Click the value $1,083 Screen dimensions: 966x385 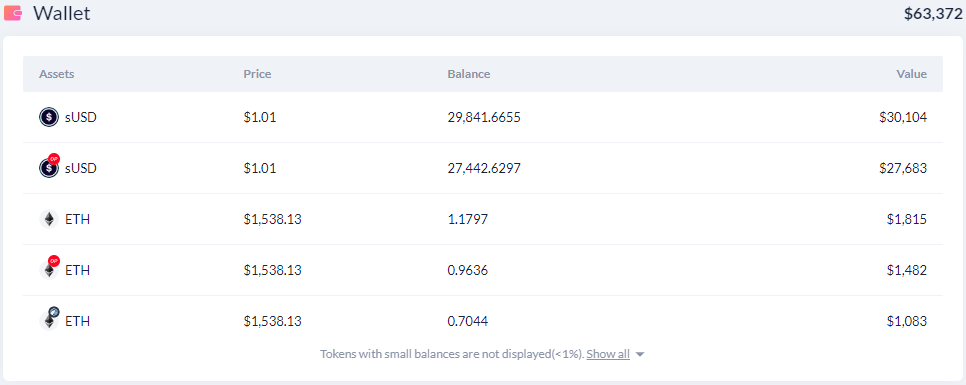[907, 321]
